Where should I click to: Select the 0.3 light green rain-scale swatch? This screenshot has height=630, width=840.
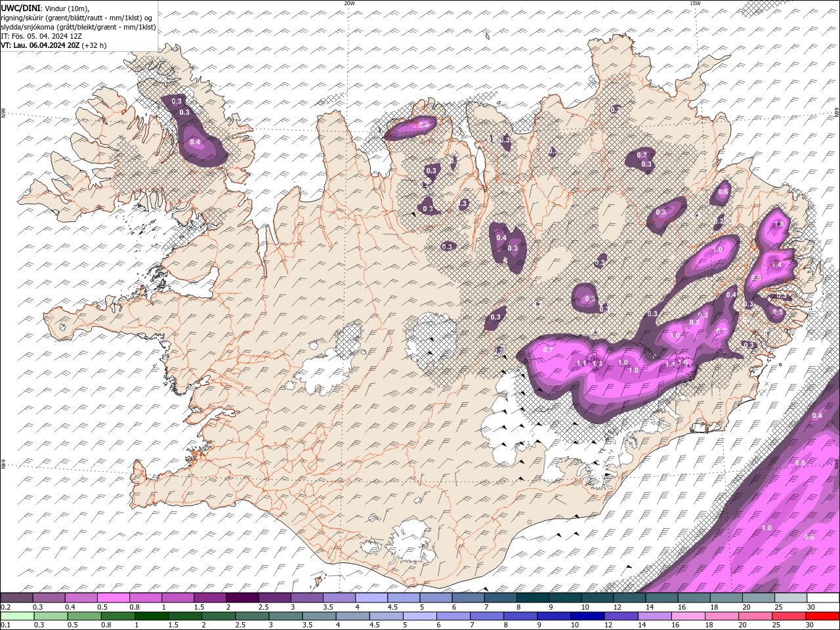click(x=51, y=616)
